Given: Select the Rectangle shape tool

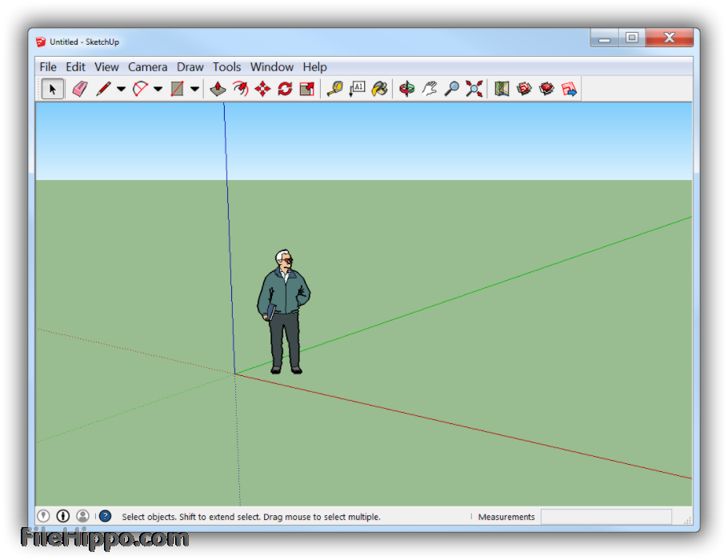Looking at the screenshot, I should click(x=177, y=89).
